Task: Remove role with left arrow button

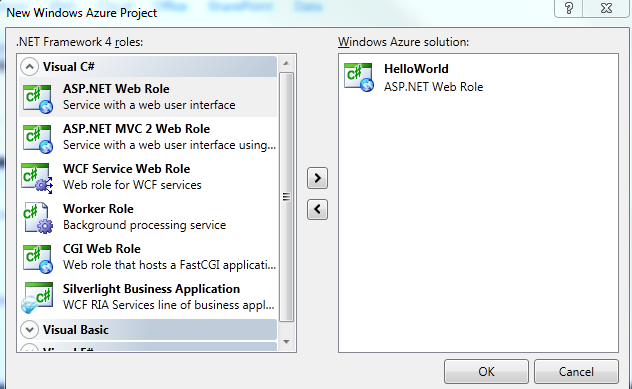Action: (x=317, y=210)
